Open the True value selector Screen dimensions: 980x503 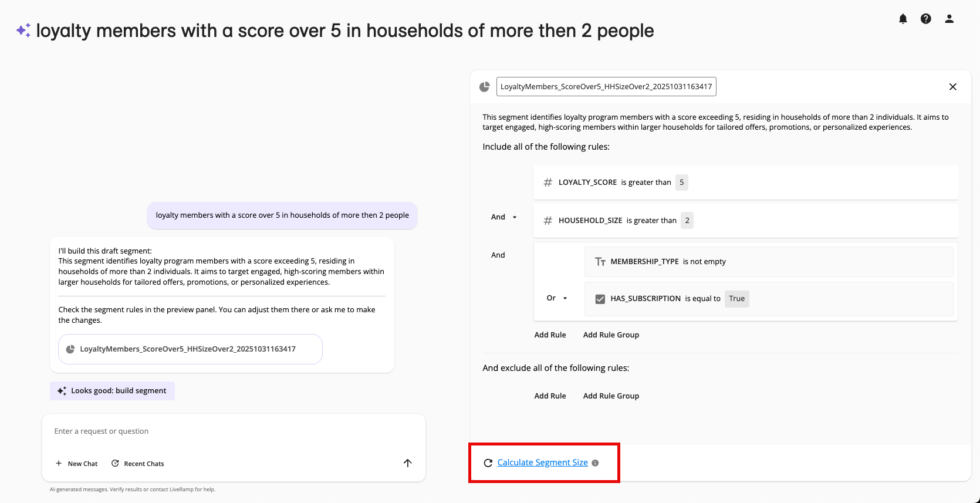point(736,299)
